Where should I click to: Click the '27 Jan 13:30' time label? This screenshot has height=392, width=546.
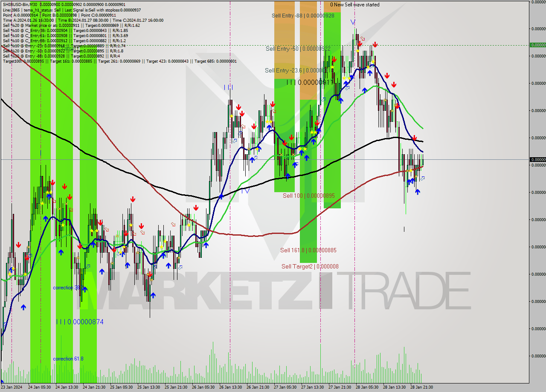pyautogui.click(x=312, y=387)
